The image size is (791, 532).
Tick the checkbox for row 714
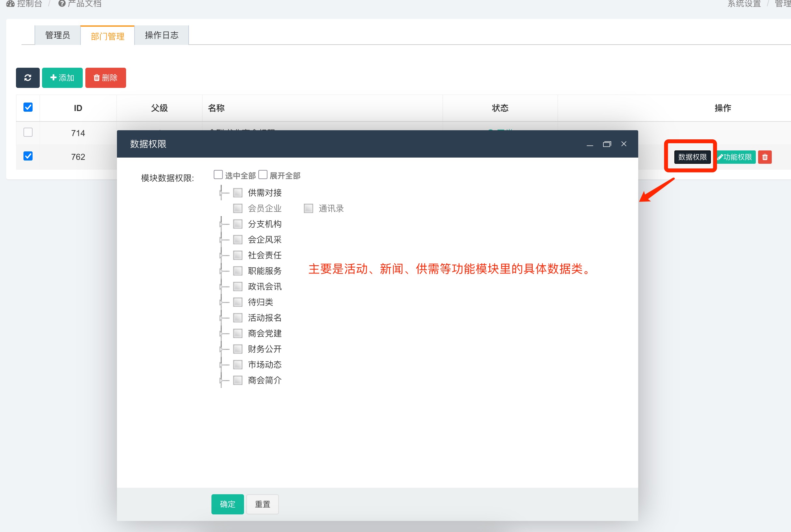coord(28,132)
